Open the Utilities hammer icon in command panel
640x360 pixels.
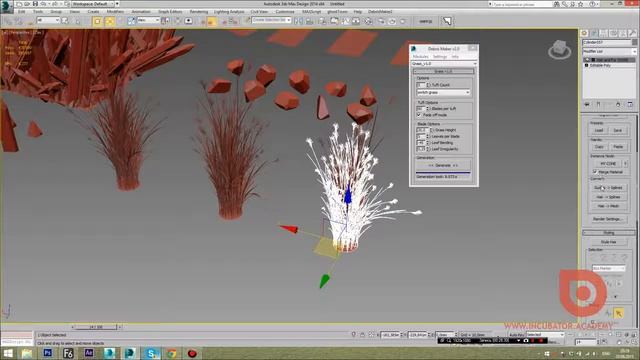point(633,33)
